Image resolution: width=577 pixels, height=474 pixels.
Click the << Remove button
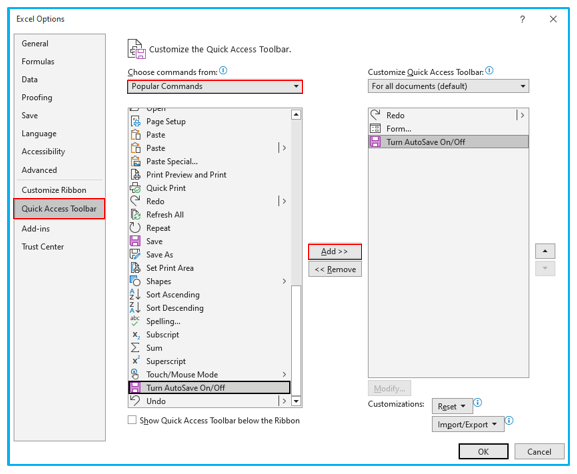point(335,269)
